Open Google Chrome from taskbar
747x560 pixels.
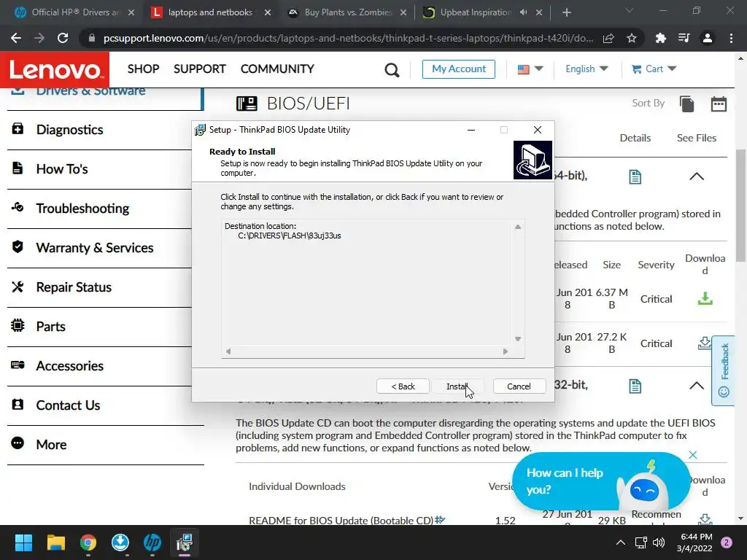point(88,542)
